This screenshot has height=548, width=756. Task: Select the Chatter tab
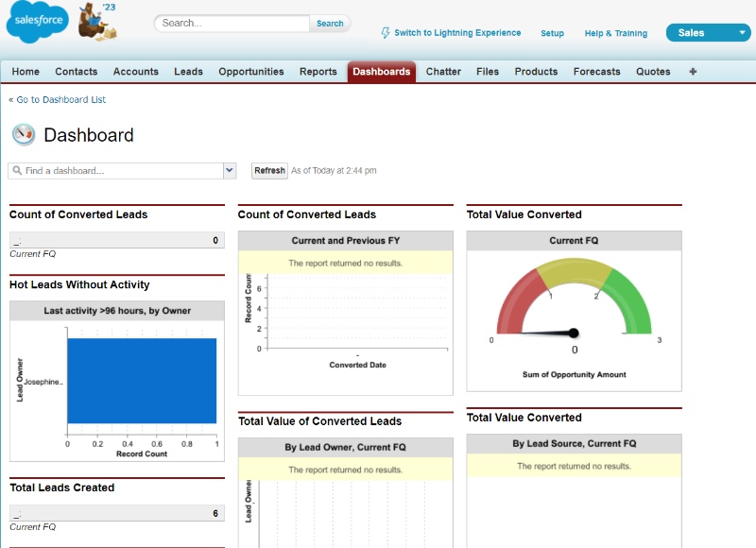pyautogui.click(x=443, y=72)
